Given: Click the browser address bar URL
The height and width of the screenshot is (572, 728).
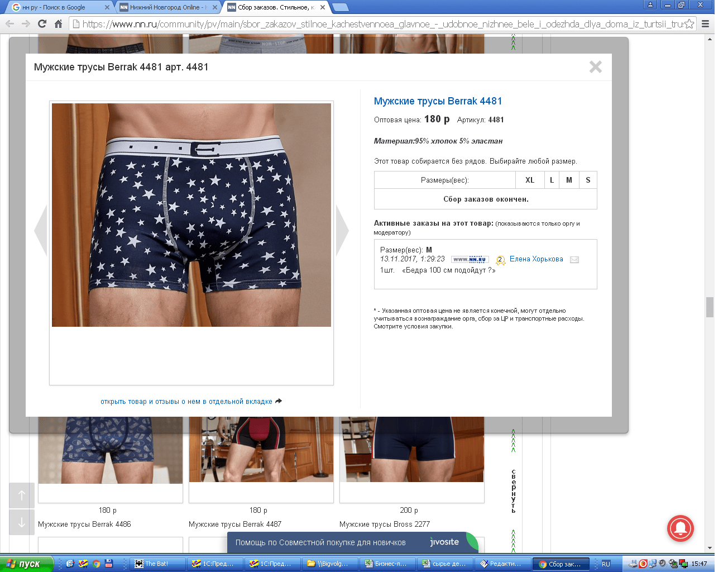Looking at the screenshot, I should (382, 23).
